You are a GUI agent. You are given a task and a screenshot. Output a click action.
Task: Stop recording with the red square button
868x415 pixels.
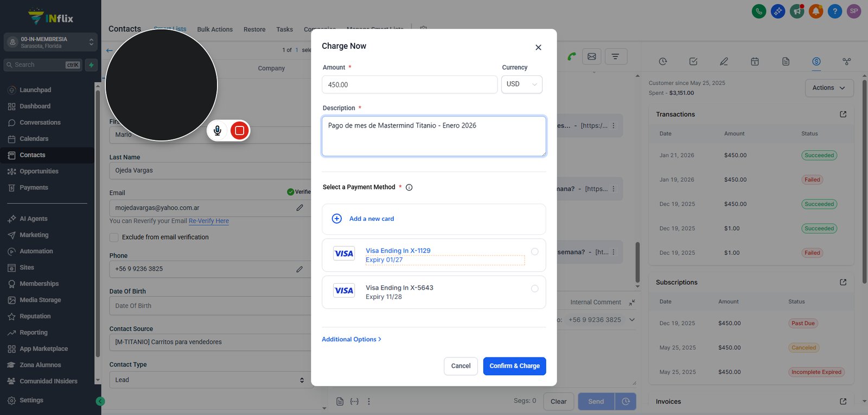click(x=239, y=130)
